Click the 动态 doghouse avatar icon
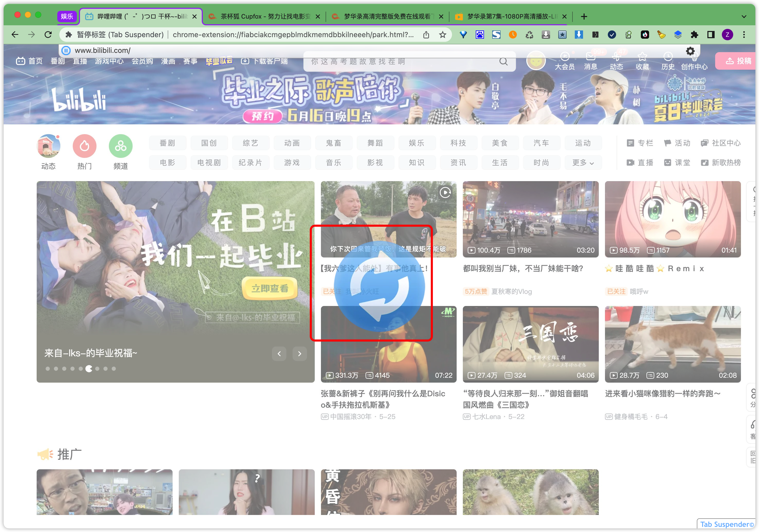Viewport: 759px width, 532px height. (x=48, y=146)
